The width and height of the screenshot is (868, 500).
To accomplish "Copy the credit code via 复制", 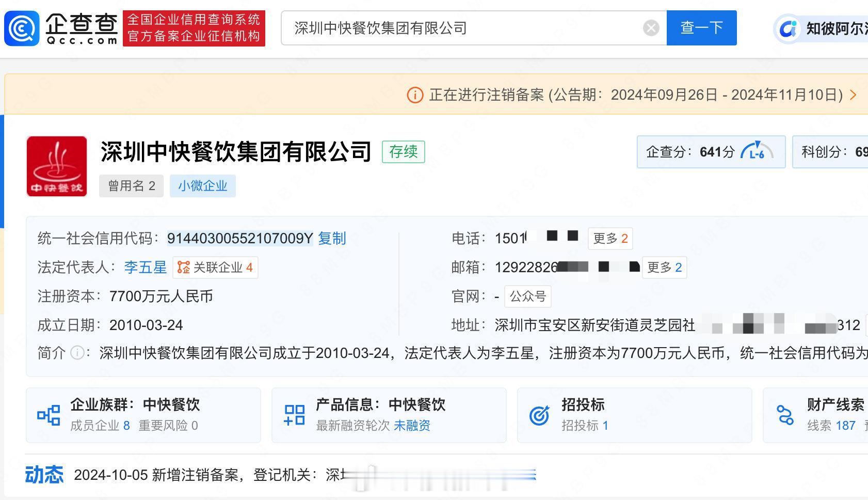I will tap(332, 238).
